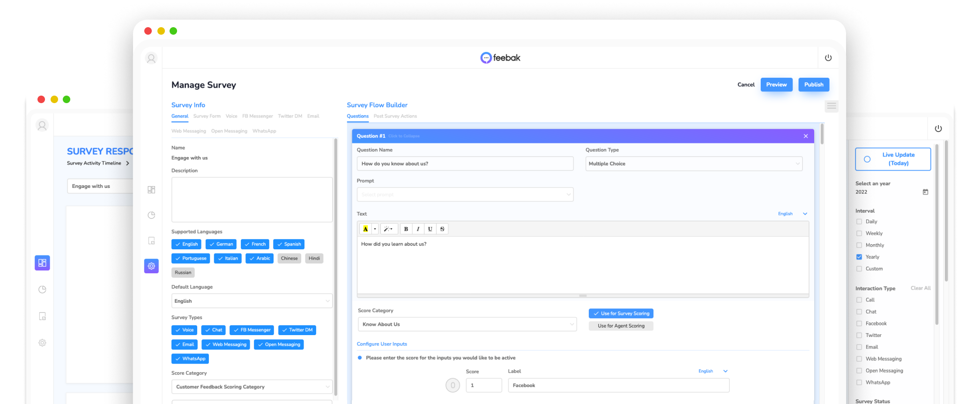Uncheck the Yearly interval checkbox
This screenshot has width=980, height=404.
tap(859, 257)
